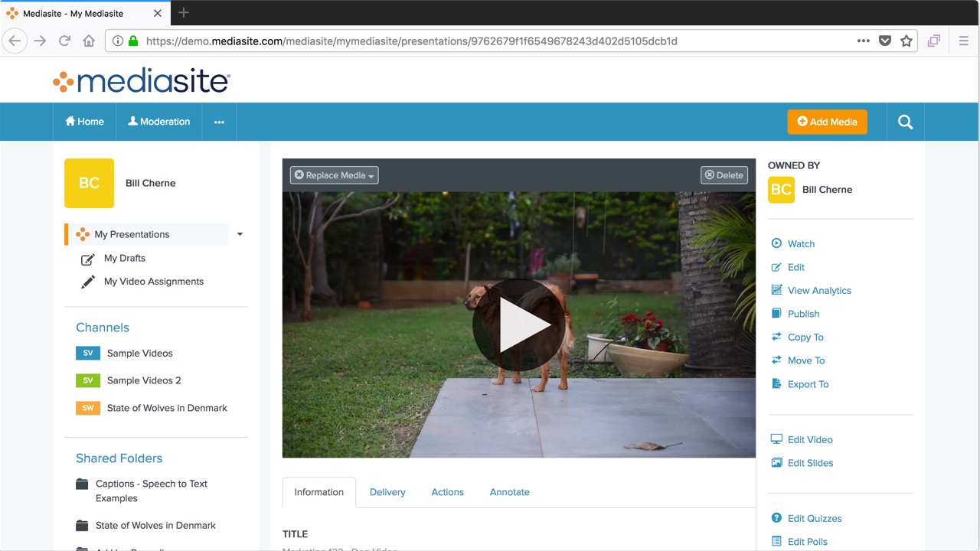The width and height of the screenshot is (980, 551).
Task: Open the browser hamburger menu
Action: (964, 41)
